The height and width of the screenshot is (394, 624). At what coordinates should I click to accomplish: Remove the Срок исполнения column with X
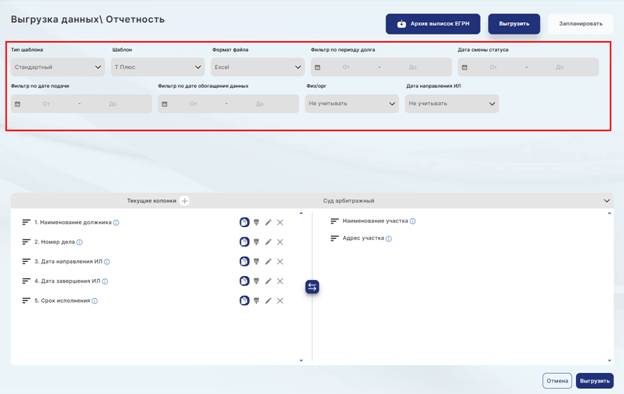pyautogui.click(x=280, y=301)
